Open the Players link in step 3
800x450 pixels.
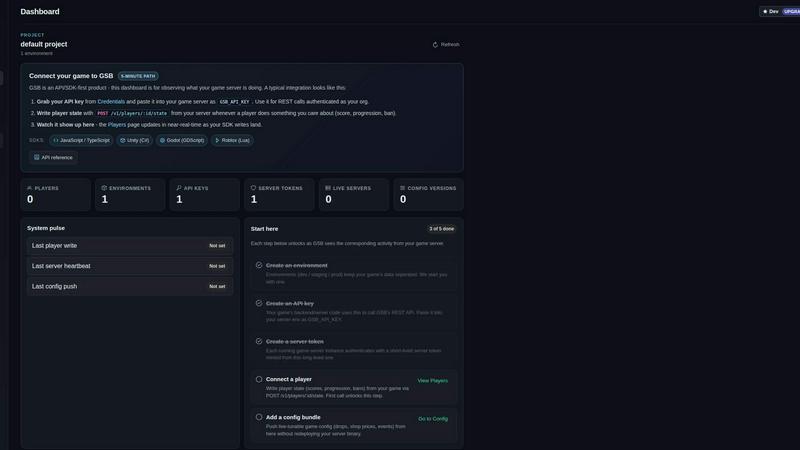[x=116, y=124]
